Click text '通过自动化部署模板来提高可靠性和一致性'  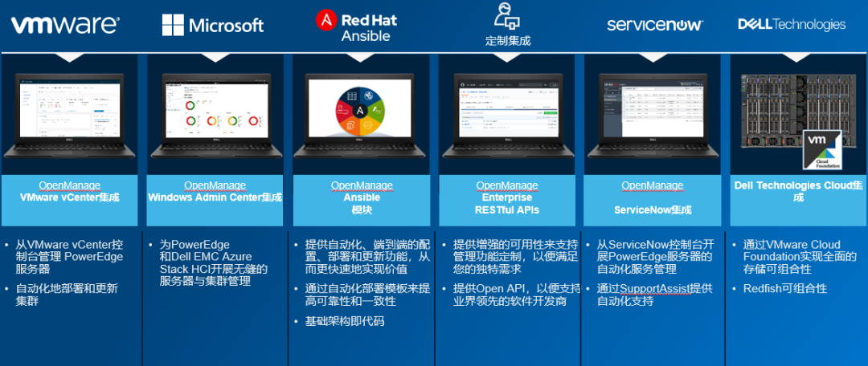tap(367, 295)
